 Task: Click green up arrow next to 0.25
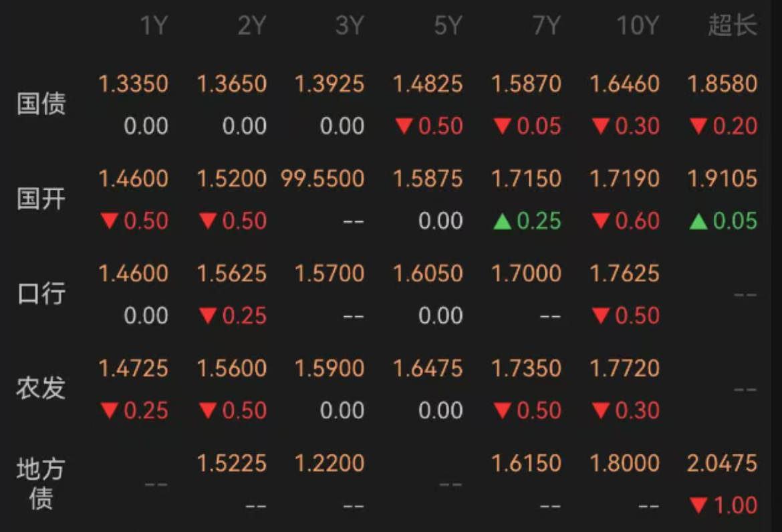tap(502, 221)
